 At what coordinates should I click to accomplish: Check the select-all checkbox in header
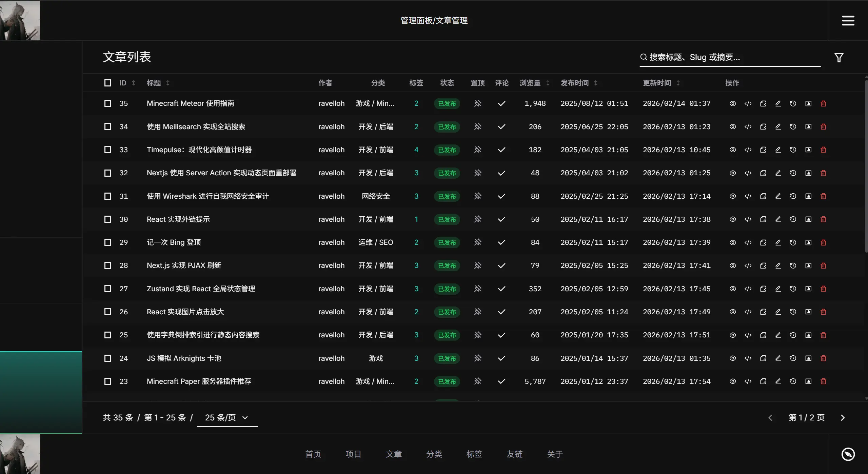tap(108, 83)
